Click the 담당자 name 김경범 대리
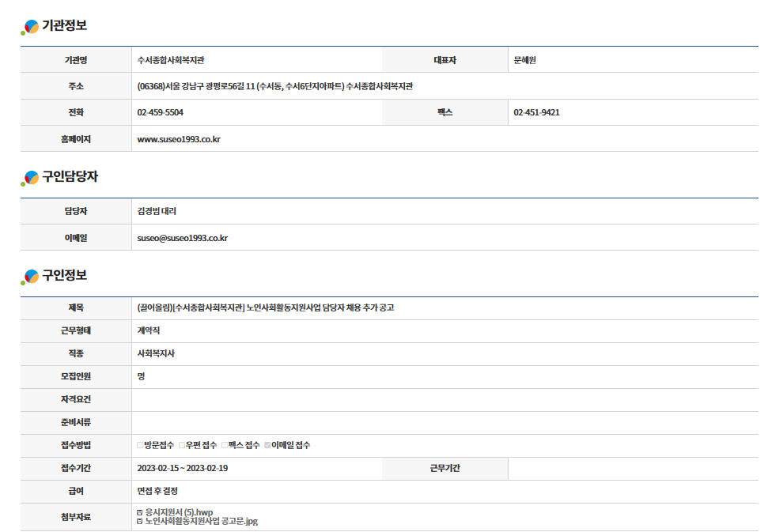 157,211
